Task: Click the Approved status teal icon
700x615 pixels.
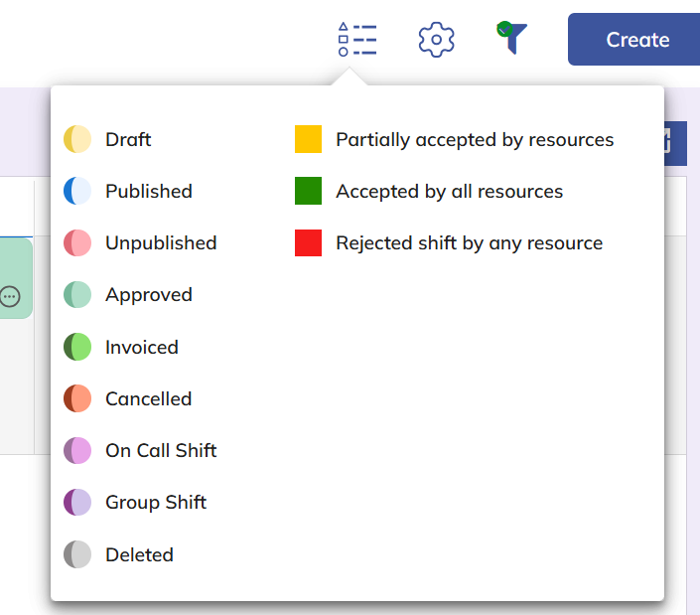Action: coord(77,295)
